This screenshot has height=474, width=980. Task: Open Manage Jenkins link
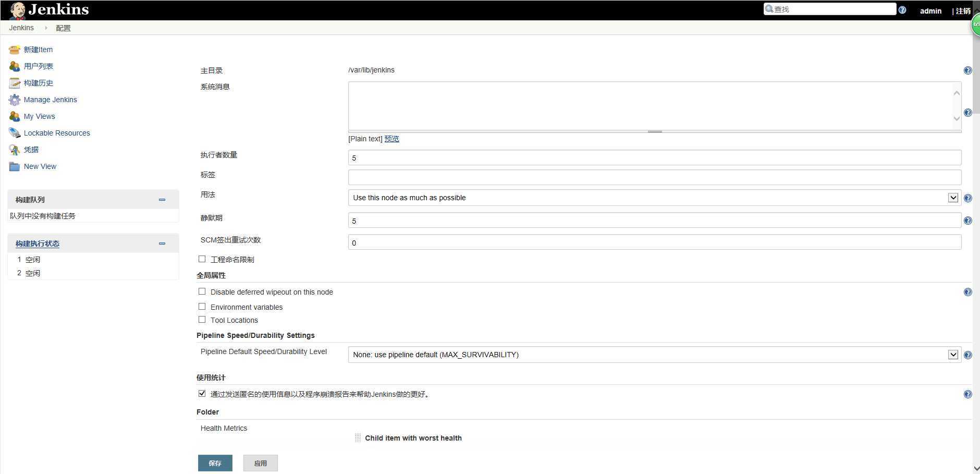tap(50, 100)
